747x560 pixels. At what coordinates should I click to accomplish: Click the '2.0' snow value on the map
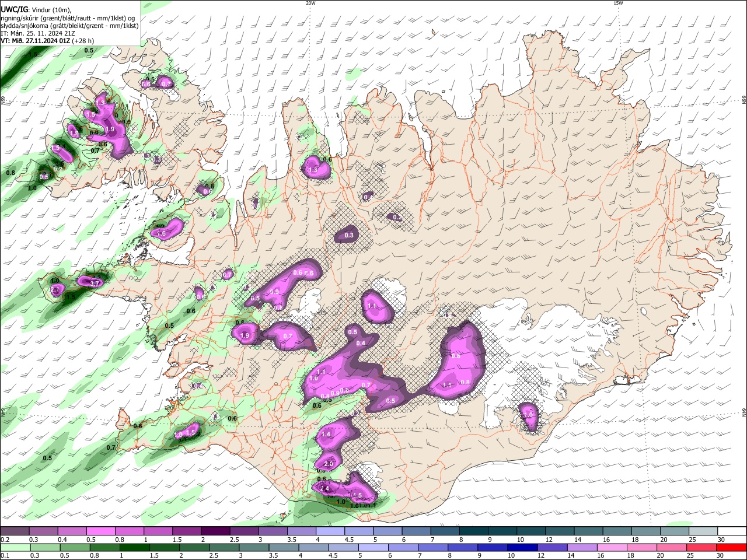pos(328,464)
